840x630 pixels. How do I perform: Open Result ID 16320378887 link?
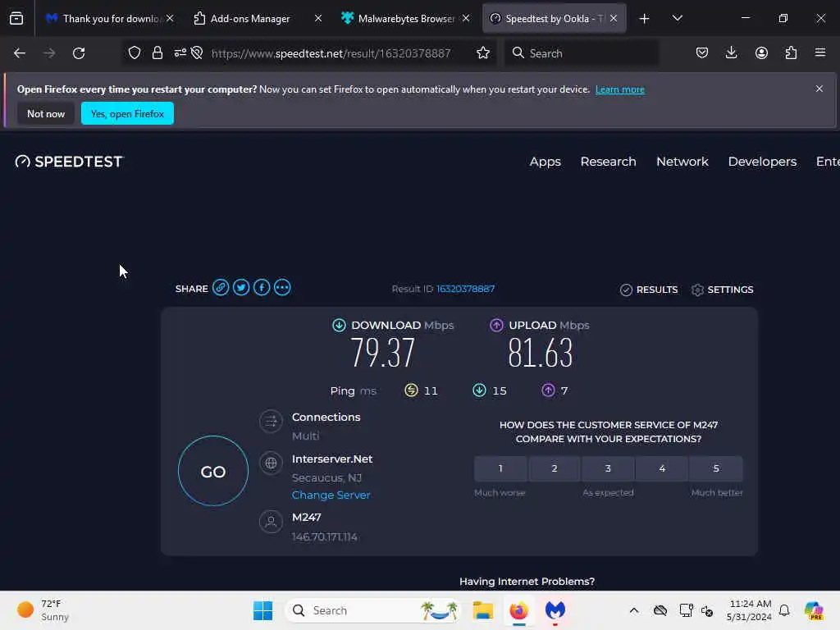click(x=465, y=290)
